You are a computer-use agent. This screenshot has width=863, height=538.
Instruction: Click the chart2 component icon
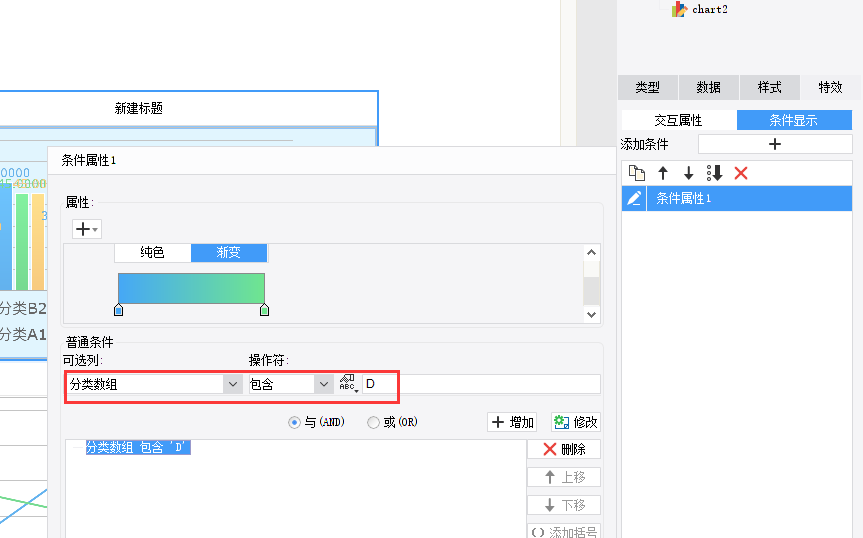pyautogui.click(x=680, y=9)
